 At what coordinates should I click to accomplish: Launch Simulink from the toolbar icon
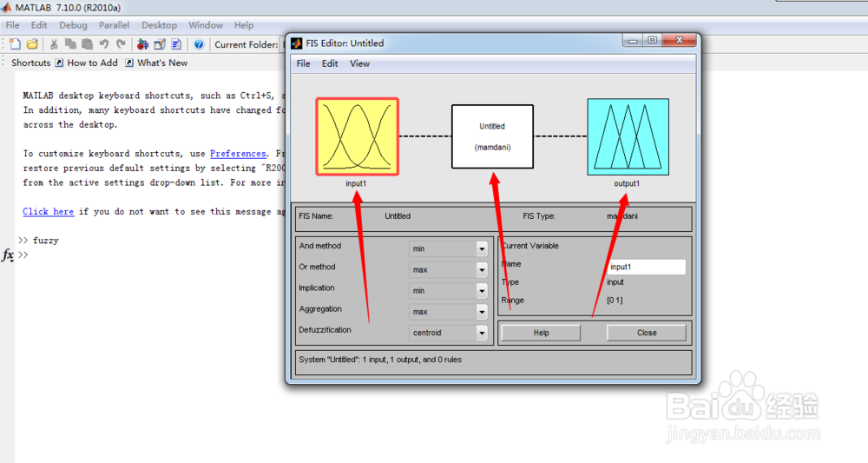pyautogui.click(x=143, y=44)
